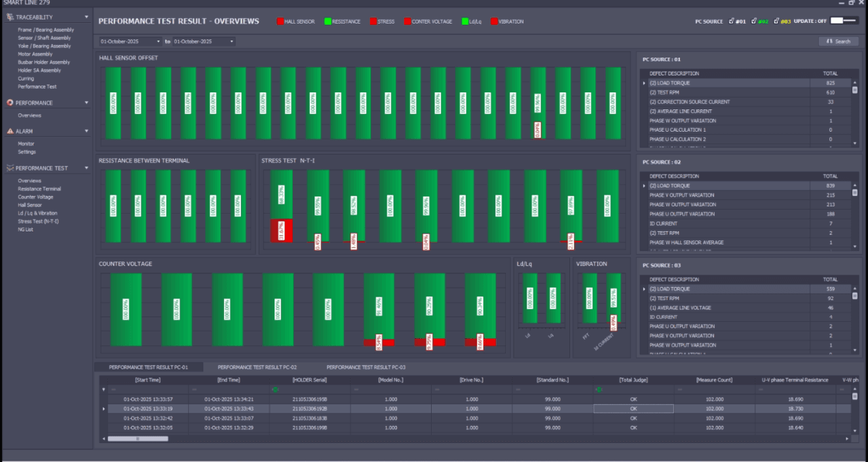Click the filter icon under Total Judge column

pos(598,389)
